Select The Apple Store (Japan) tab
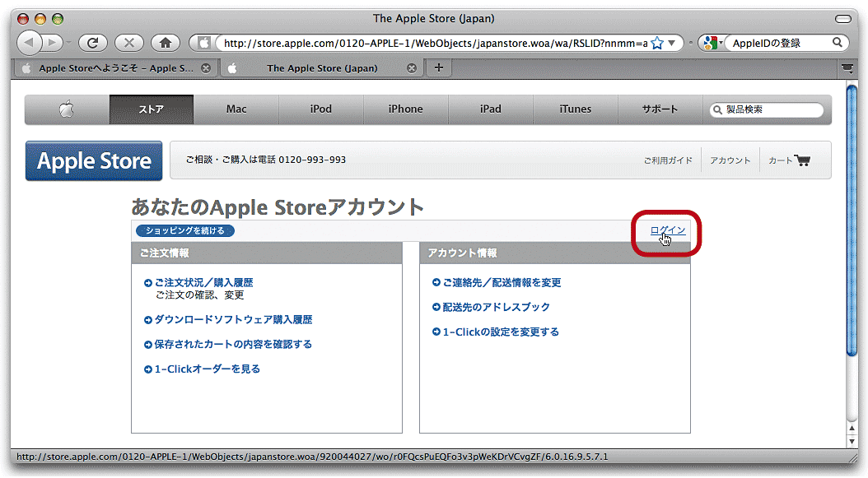This screenshot has height=478, width=868. coord(322,68)
